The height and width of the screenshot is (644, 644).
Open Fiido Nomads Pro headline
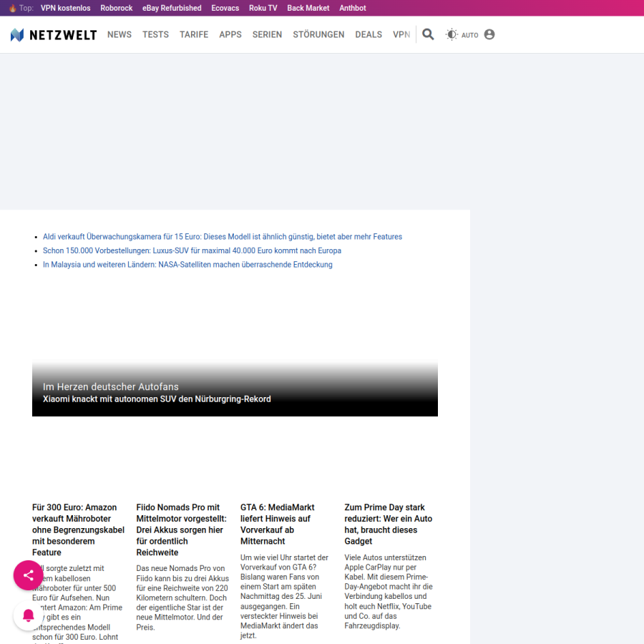[182, 530]
